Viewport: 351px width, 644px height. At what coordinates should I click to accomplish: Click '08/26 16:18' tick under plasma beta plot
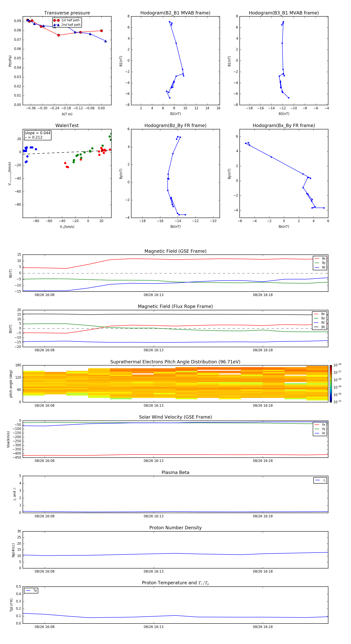click(x=262, y=516)
